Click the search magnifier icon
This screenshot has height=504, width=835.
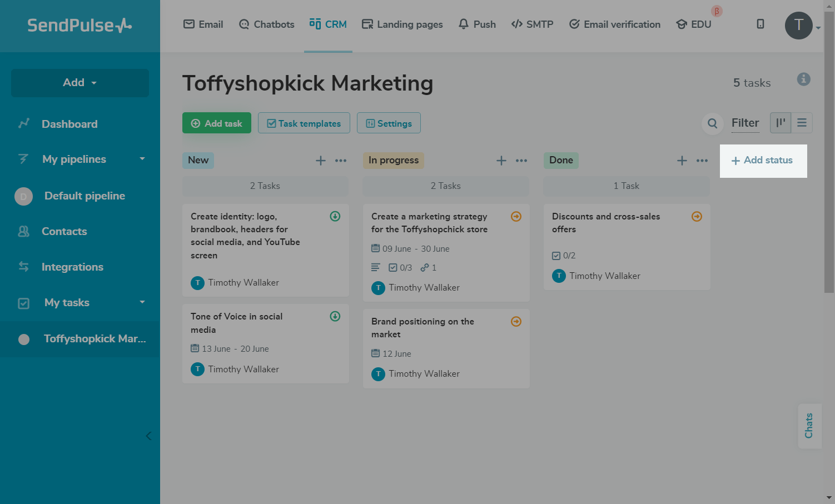pyautogui.click(x=712, y=123)
